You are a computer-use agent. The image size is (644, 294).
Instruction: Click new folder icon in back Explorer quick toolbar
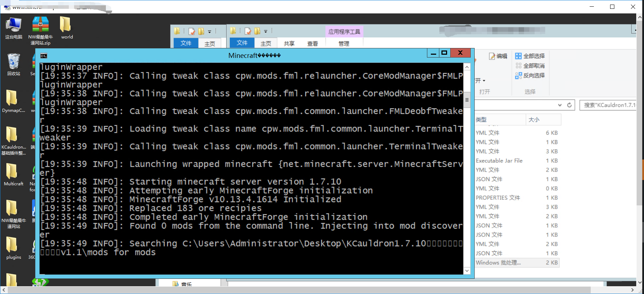(x=201, y=31)
